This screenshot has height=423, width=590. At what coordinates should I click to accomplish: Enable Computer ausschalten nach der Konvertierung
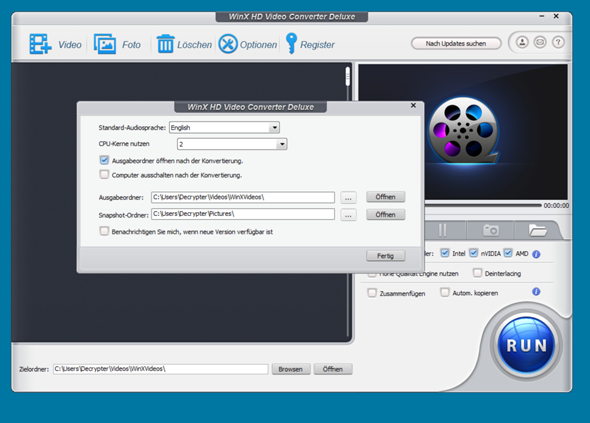[x=104, y=174]
